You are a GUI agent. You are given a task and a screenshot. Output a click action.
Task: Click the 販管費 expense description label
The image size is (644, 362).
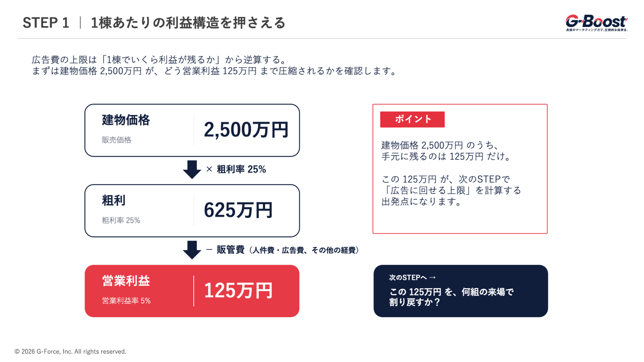pos(288,250)
